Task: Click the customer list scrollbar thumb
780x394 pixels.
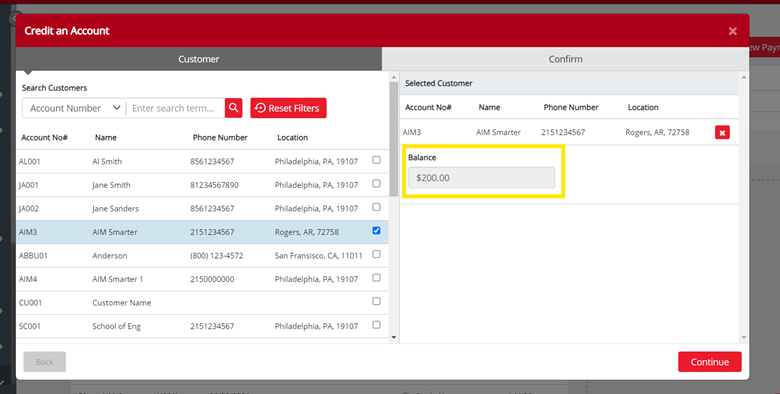Action: point(394,139)
